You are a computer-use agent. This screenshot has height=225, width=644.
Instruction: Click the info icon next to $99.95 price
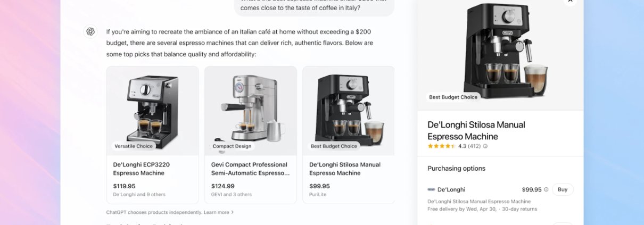546,189
